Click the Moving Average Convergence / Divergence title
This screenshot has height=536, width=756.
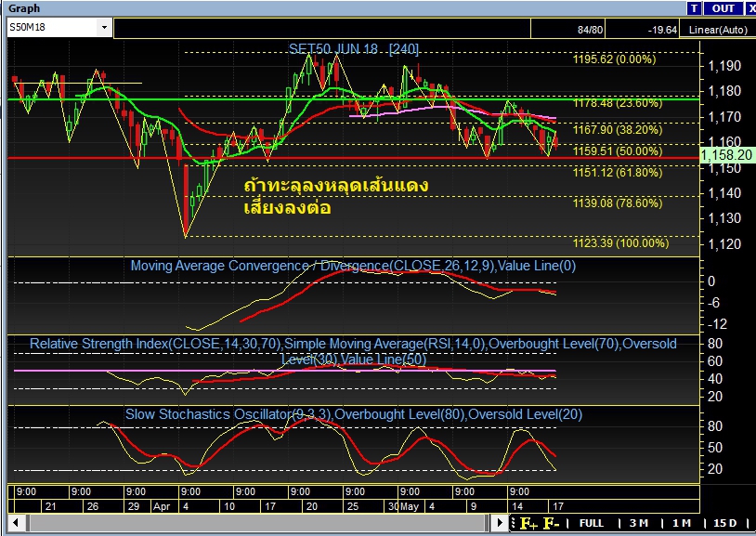tap(353, 266)
